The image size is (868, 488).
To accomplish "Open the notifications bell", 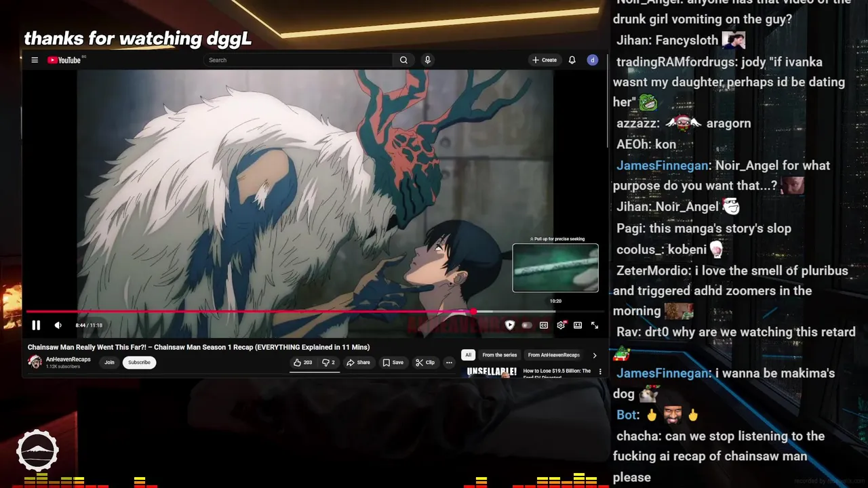I will coord(572,60).
